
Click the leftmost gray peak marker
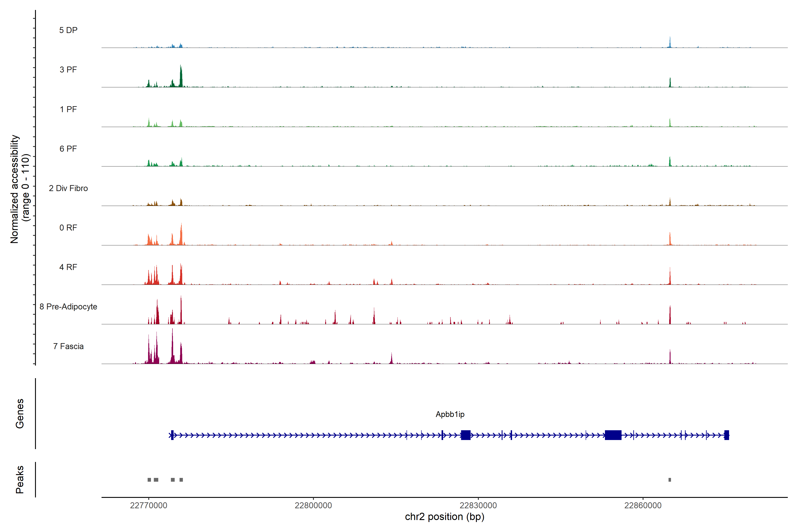149,480
